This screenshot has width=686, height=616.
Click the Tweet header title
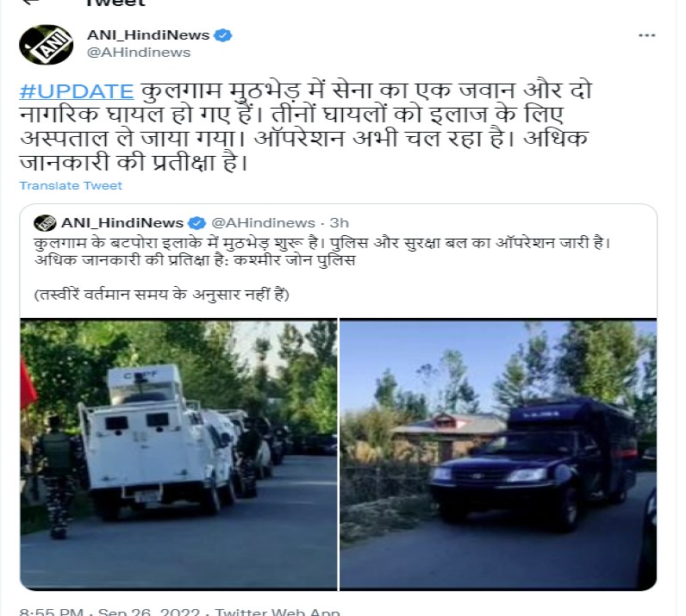[x=115, y=3]
